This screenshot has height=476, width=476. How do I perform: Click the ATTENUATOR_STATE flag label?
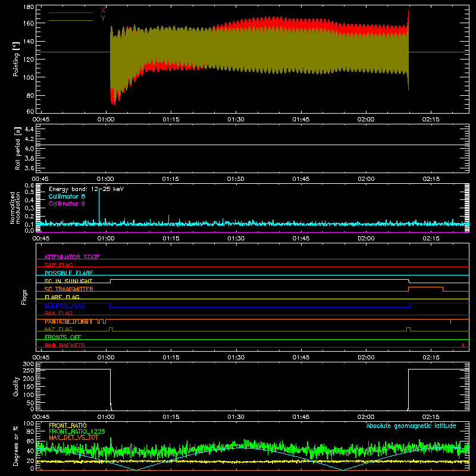click(x=72, y=257)
